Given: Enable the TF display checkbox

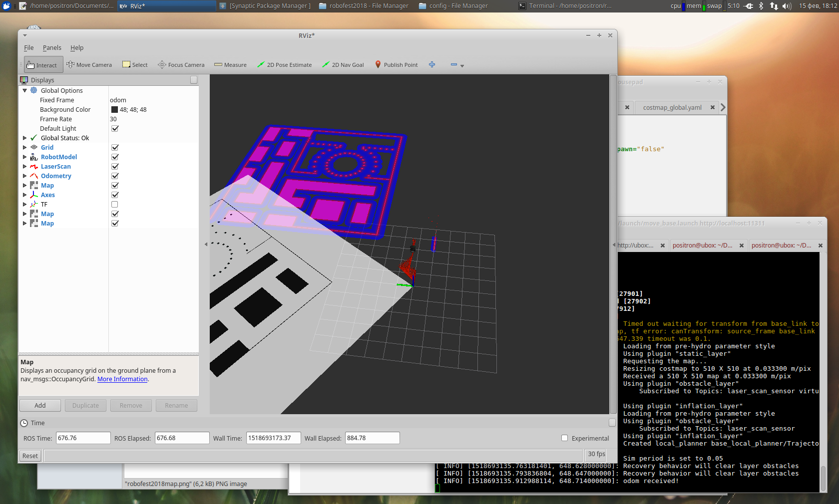Looking at the screenshot, I should pos(114,204).
